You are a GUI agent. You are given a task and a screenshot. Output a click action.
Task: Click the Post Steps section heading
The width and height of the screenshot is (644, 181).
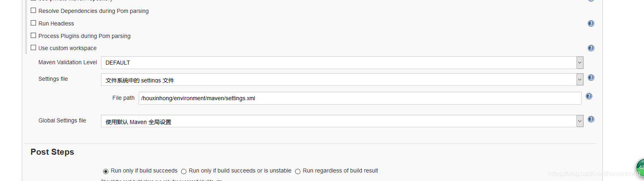[52, 152]
